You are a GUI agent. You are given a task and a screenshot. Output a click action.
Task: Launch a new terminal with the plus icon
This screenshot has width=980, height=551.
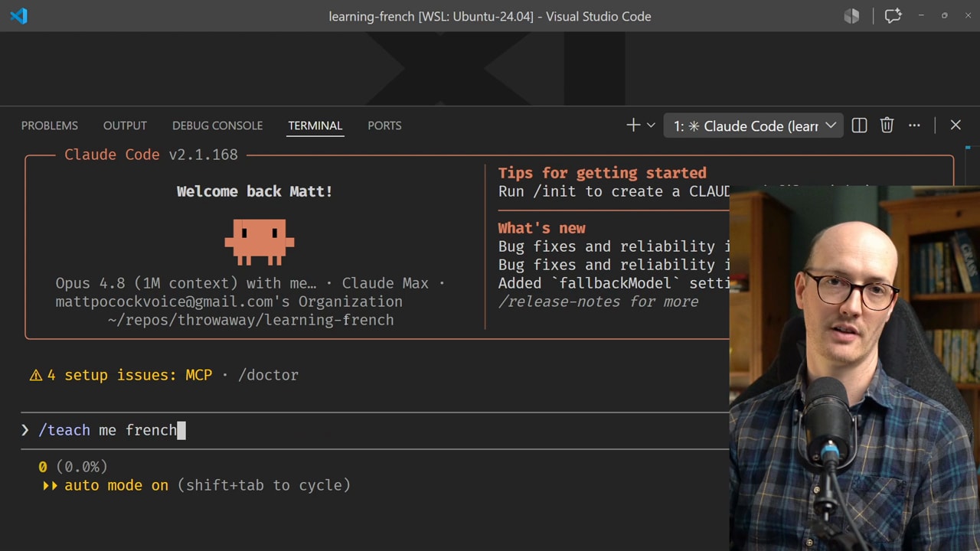click(x=633, y=126)
